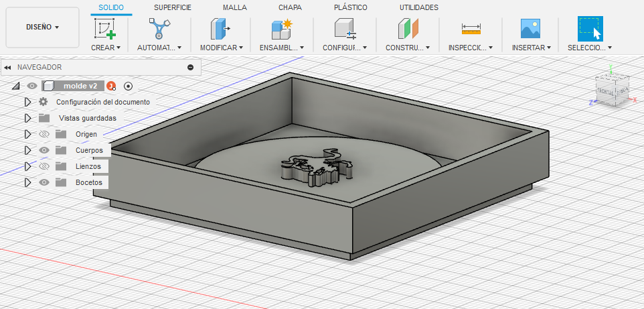Expand Configuración del documento node
Viewport: 644px width, 309px height.
pos(27,102)
